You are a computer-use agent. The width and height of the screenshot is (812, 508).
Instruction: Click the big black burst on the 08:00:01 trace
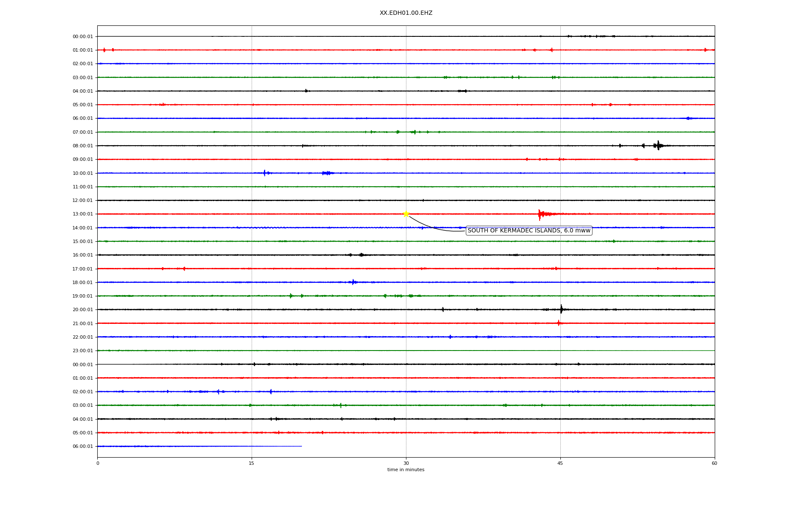point(658,146)
